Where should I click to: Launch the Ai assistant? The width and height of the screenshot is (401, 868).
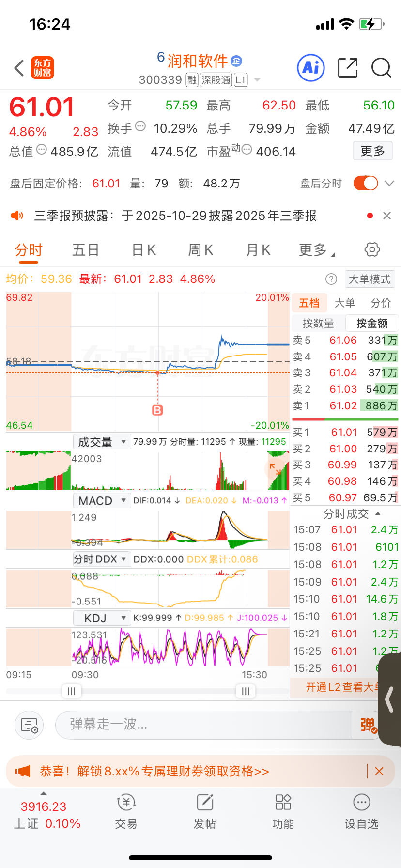(x=311, y=68)
